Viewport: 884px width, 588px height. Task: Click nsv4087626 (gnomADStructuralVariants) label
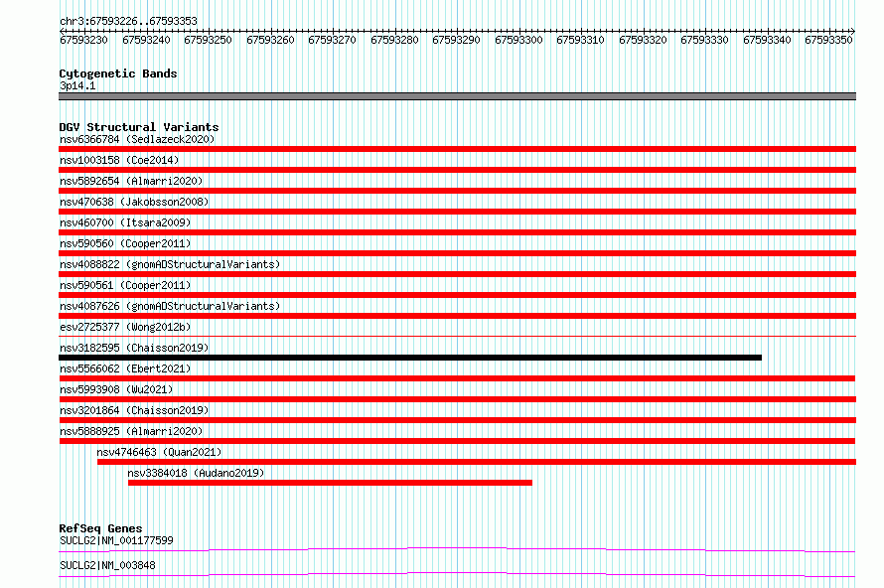tap(170, 306)
